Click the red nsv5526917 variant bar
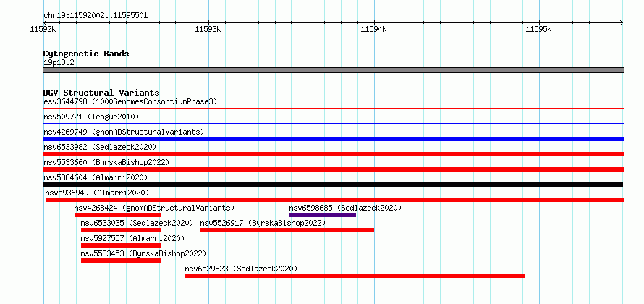The width and height of the screenshot is (644, 304). tap(287, 230)
